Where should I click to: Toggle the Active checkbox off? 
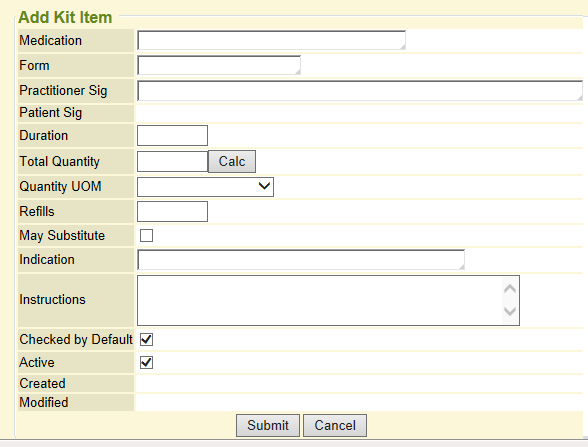[x=146, y=363]
